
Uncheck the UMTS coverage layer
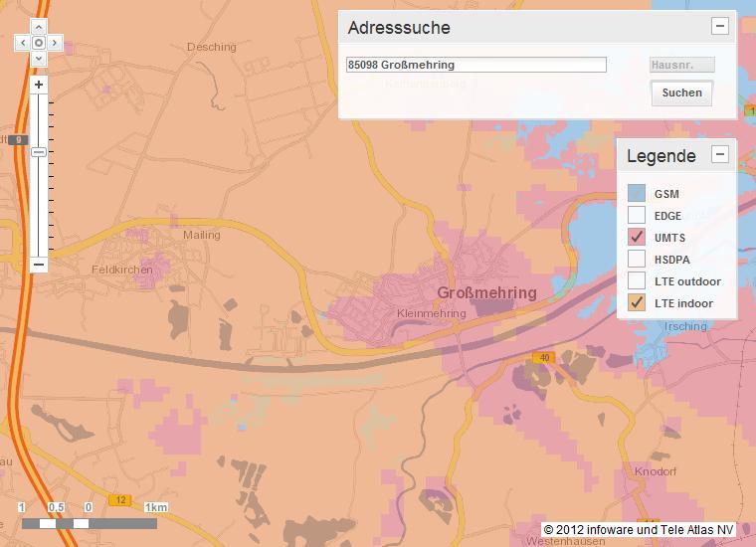(x=637, y=238)
